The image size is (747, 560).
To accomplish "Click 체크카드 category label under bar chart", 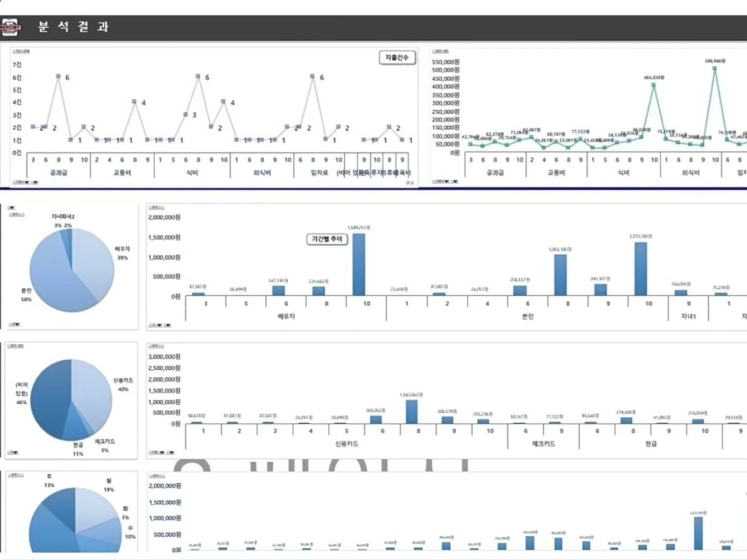I will pyautogui.click(x=544, y=444).
